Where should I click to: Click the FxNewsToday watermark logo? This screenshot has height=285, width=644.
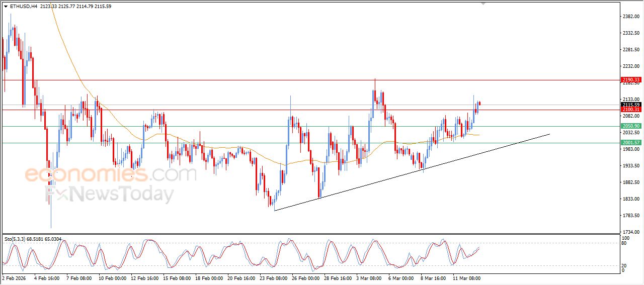(111, 194)
